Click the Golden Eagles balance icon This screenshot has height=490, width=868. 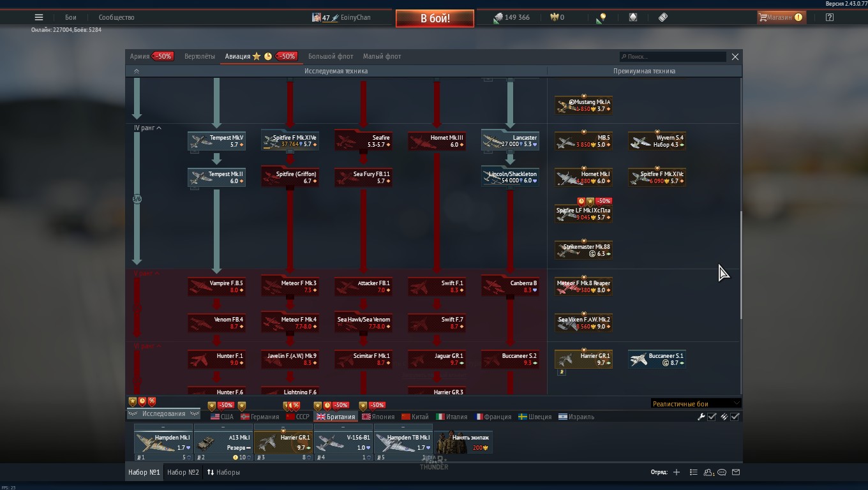[555, 18]
